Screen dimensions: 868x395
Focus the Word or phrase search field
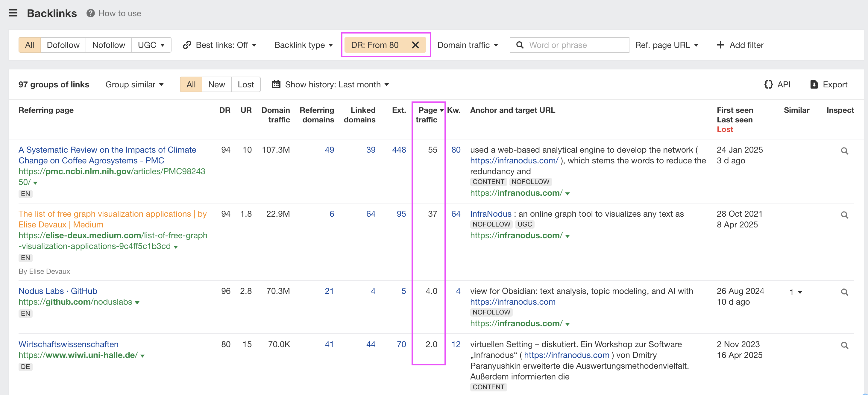click(x=570, y=45)
